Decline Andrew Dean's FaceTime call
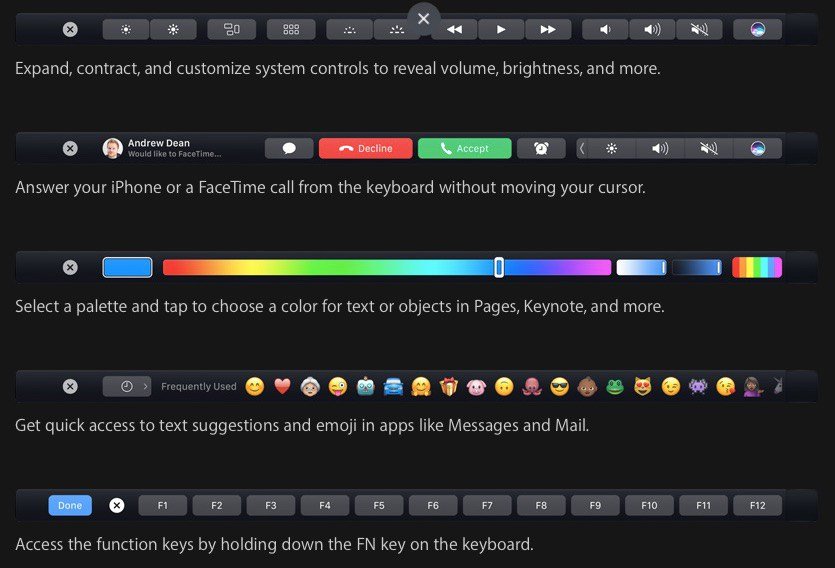Image resolution: width=835 pixels, height=568 pixels. pos(365,148)
